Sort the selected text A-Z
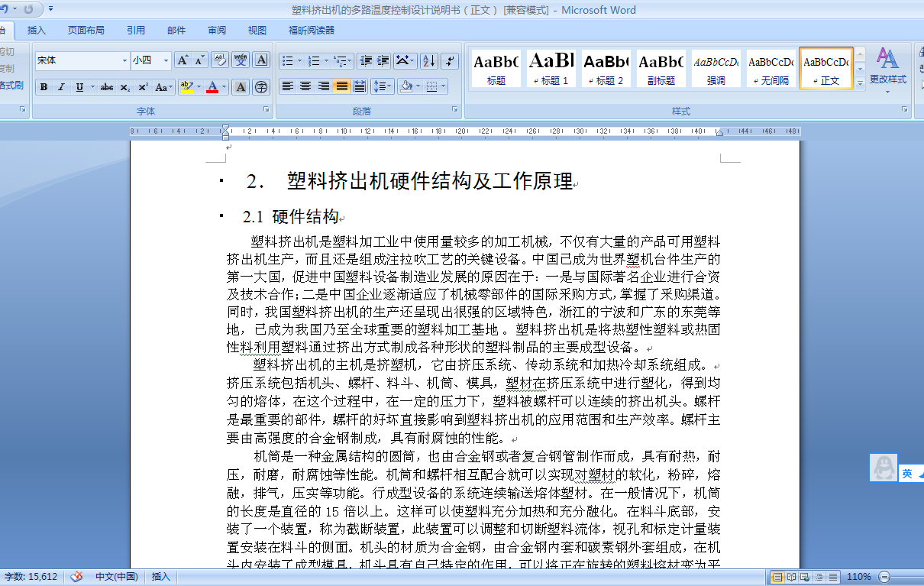Screen dimensions: 924x586 428,60
